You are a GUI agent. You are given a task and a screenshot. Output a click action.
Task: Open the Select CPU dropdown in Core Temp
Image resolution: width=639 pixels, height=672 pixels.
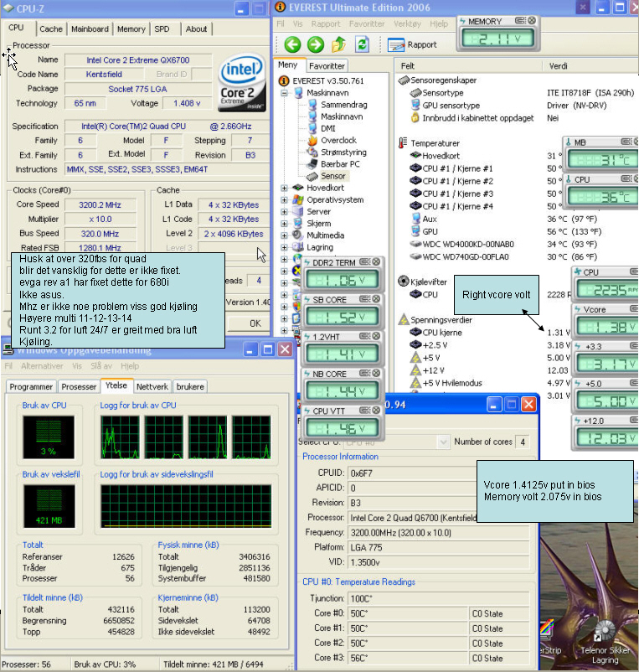coord(443,442)
